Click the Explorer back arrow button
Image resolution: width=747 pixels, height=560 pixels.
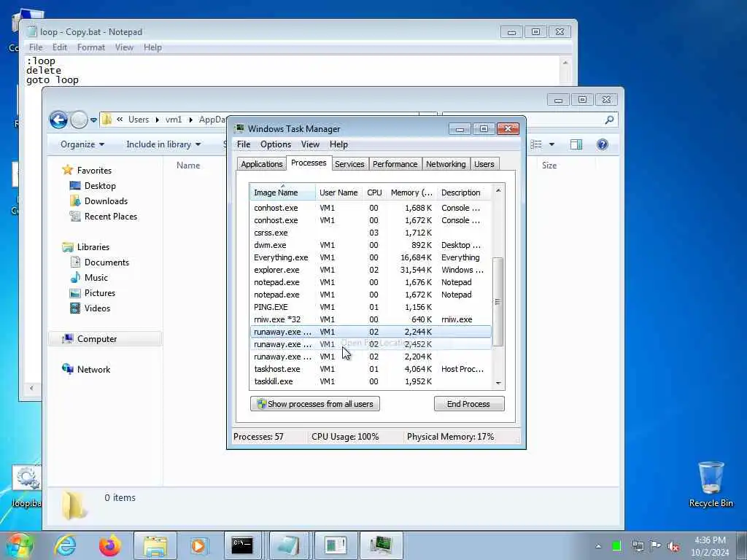58,120
